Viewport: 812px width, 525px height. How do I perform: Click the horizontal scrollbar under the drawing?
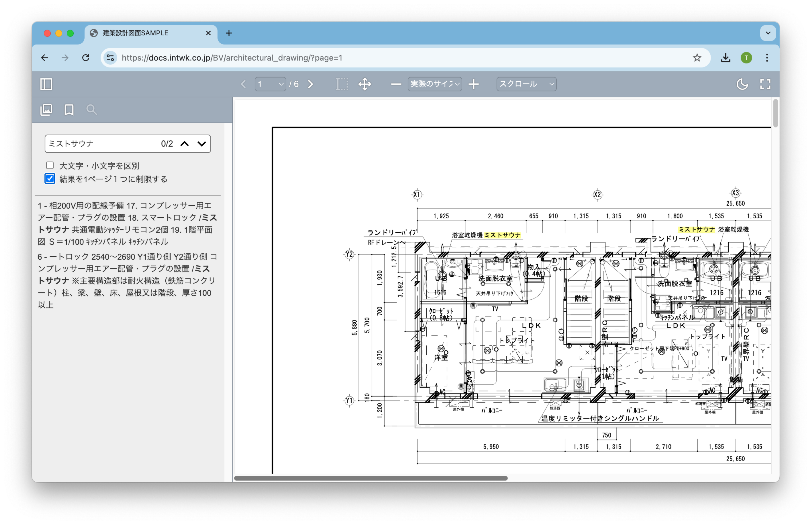point(371,478)
